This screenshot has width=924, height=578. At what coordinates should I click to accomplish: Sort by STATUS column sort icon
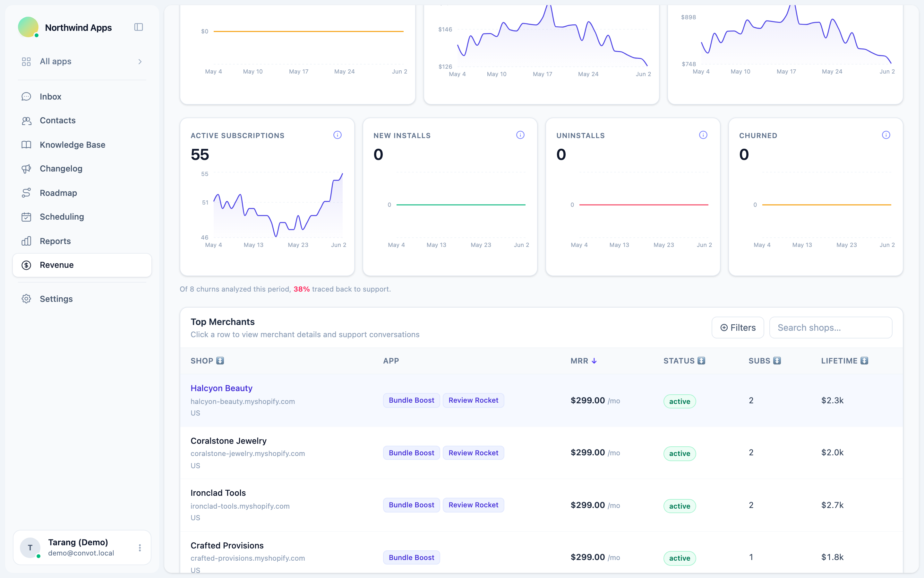(701, 361)
